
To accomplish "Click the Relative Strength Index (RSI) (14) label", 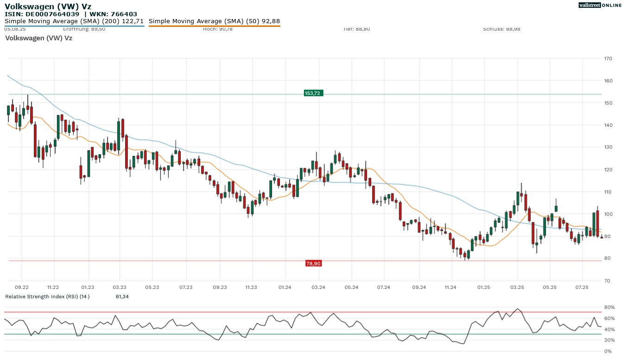I will tap(47, 296).
